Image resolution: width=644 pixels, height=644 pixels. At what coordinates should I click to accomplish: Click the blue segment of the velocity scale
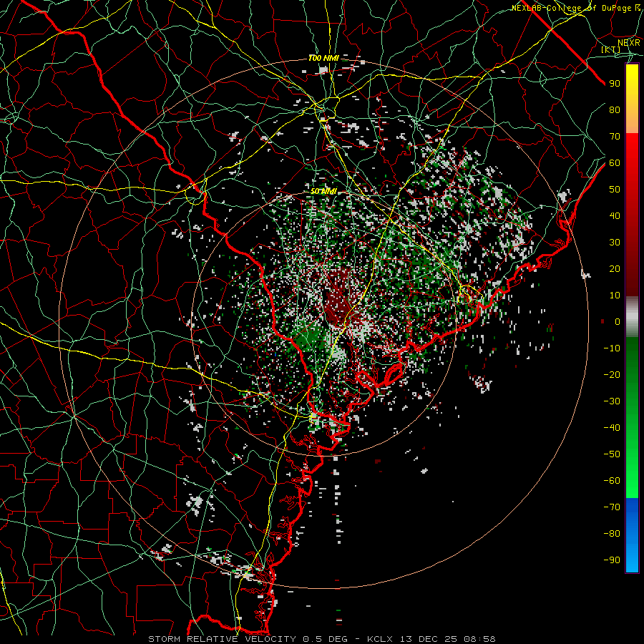[x=632, y=535]
